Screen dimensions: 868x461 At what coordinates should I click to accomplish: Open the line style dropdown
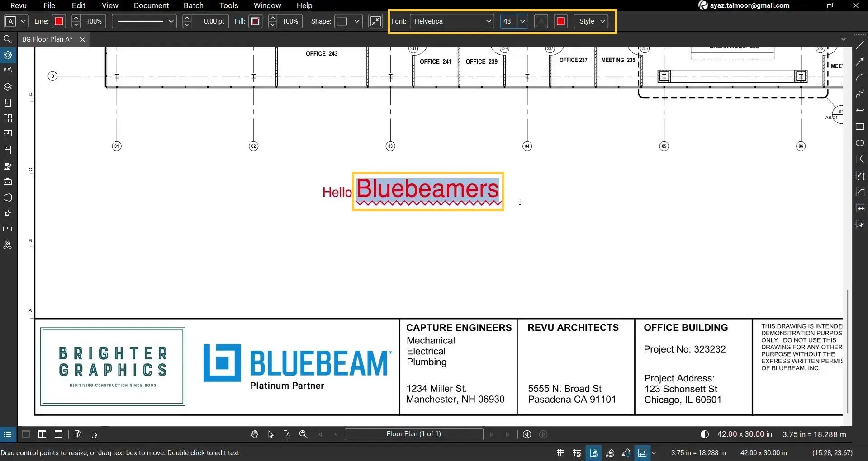[x=171, y=21]
